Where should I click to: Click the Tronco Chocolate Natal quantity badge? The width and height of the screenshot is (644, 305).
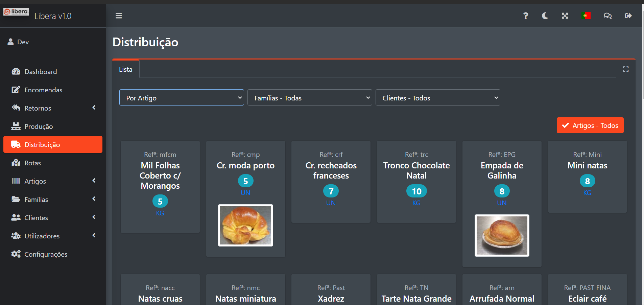click(416, 191)
